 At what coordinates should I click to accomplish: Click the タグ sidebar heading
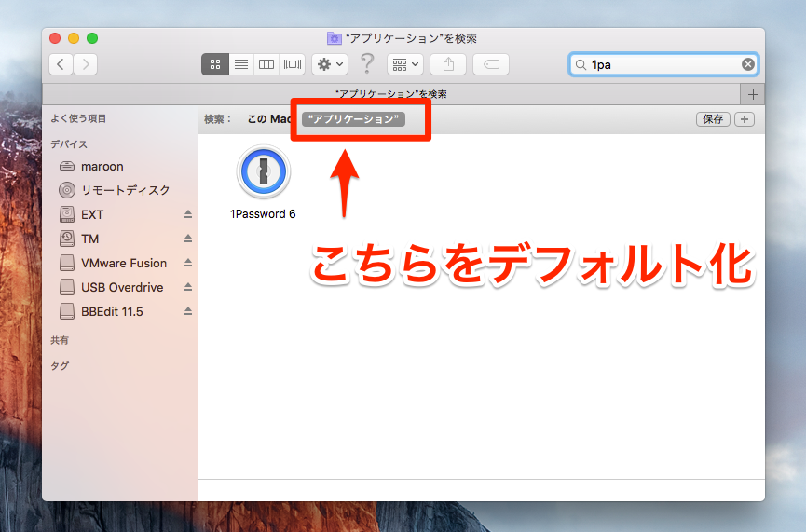(x=59, y=365)
